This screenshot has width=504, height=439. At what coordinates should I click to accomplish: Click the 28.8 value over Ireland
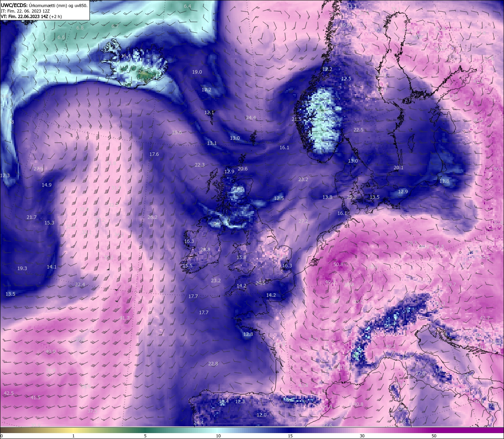205,250
